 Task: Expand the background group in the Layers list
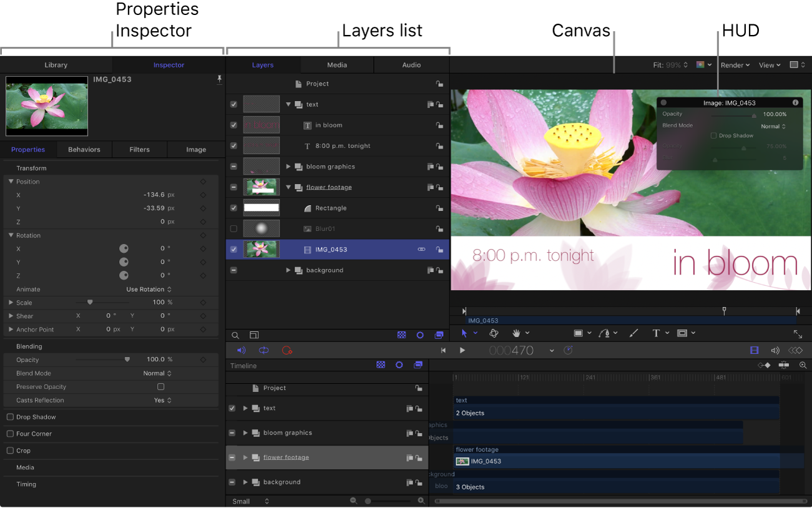288,270
